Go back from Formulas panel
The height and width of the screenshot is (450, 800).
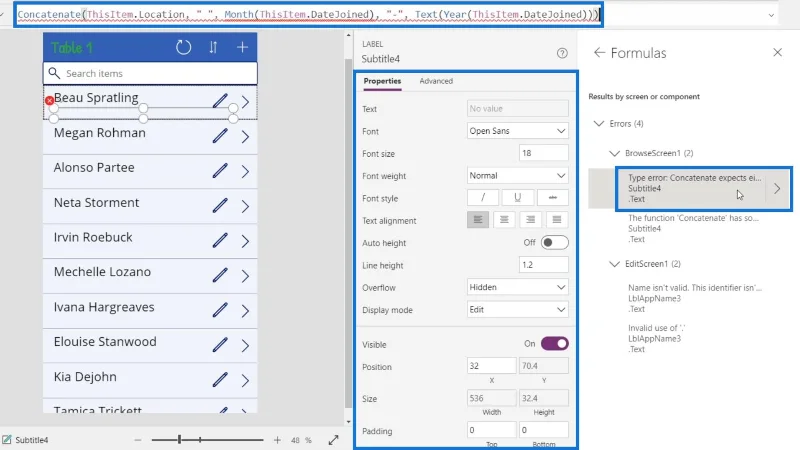[x=599, y=53]
